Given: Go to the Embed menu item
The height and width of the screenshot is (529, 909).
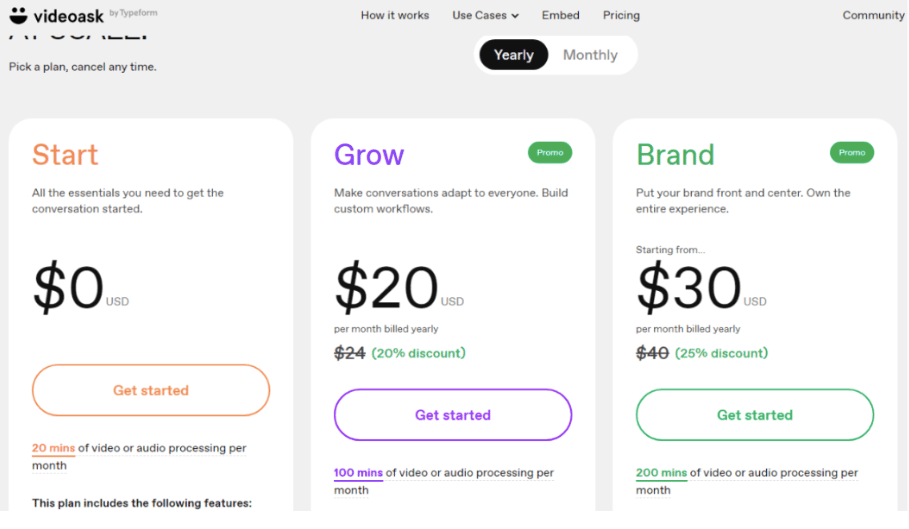Looking at the screenshot, I should [561, 16].
